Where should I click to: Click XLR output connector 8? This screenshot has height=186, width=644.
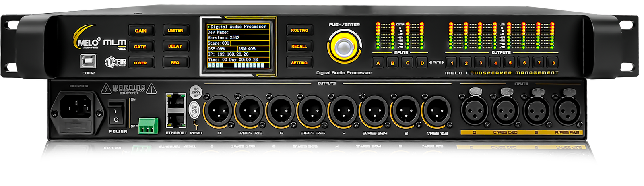tap(219, 111)
